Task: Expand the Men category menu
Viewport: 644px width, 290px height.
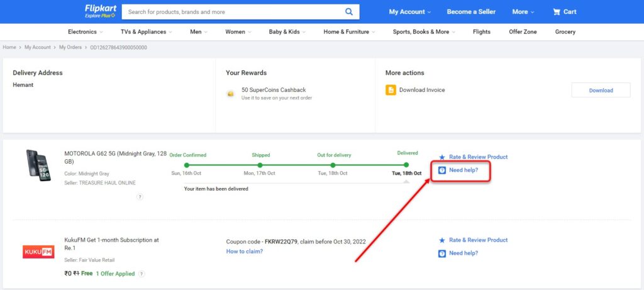Action: pos(199,31)
